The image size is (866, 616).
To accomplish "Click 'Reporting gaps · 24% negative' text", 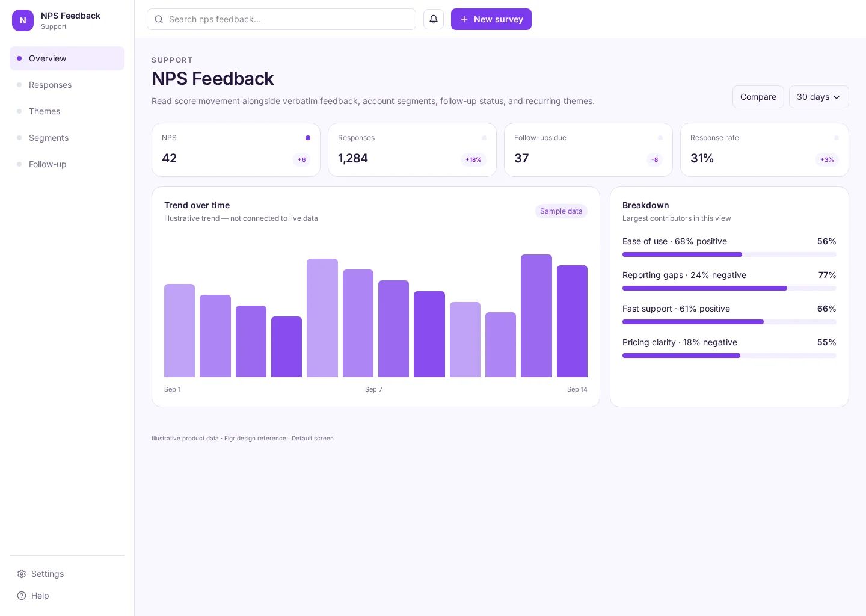I will (684, 275).
